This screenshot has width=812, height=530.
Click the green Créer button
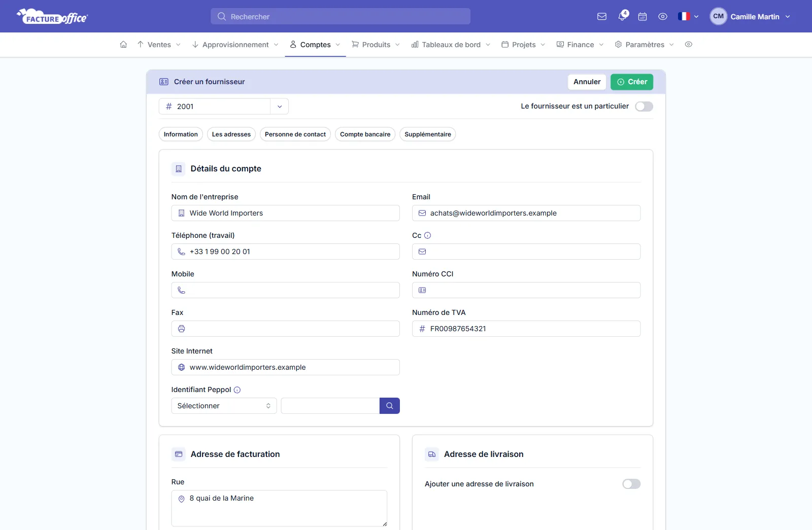(x=632, y=82)
